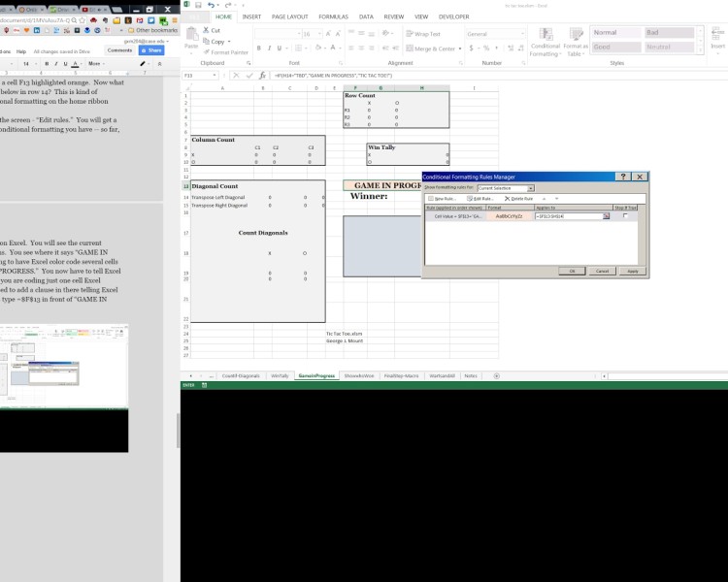
Task: Open the Number Format General dropdown
Action: [522, 34]
